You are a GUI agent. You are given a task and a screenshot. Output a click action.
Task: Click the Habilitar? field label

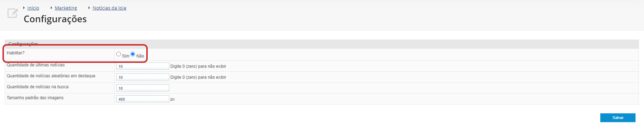coord(16,53)
